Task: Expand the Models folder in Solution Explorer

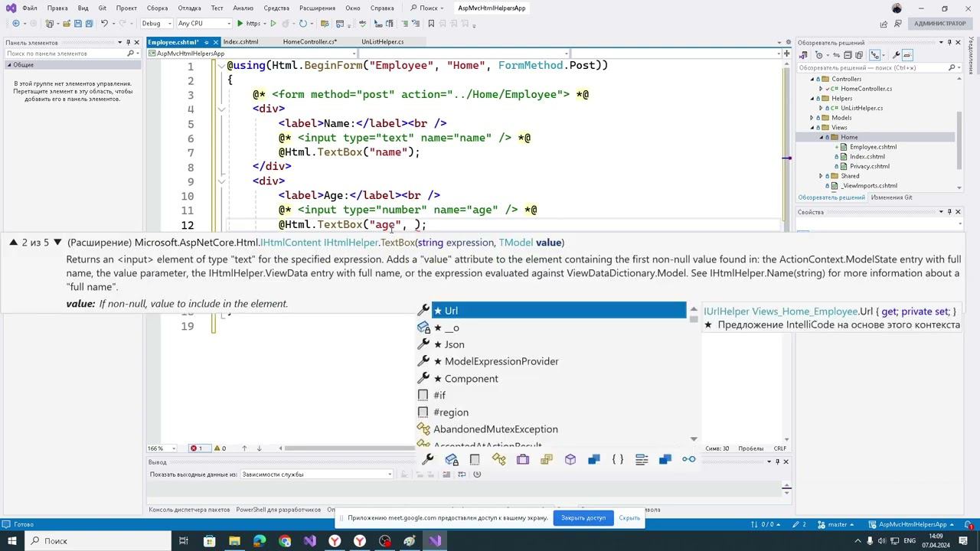Action: point(812,118)
